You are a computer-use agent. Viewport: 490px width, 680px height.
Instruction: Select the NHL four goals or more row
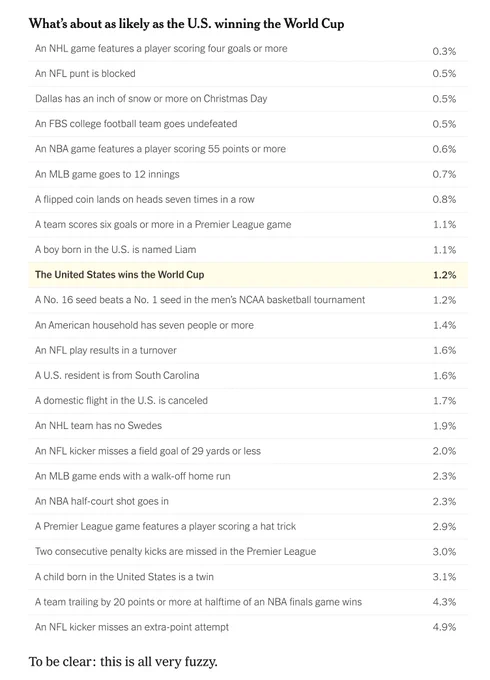[x=248, y=49]
